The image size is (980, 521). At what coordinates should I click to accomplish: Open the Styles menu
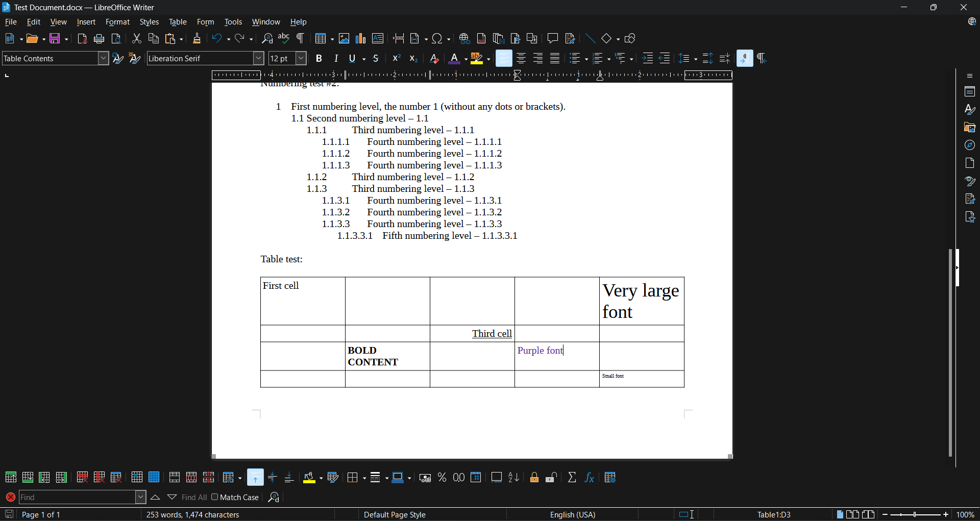point(149,22)
